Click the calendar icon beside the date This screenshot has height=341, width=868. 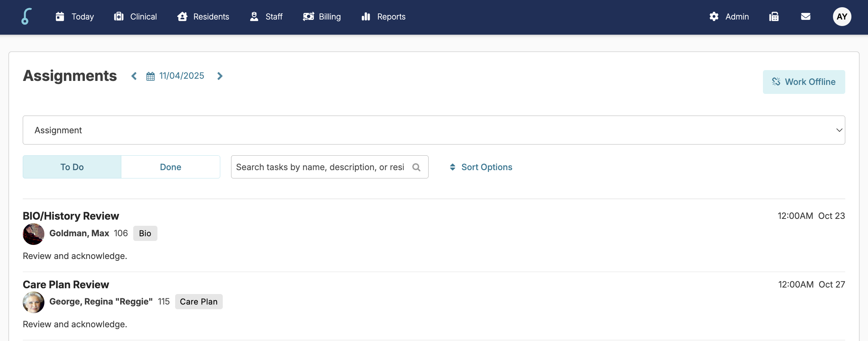click(x=151, y=76)
